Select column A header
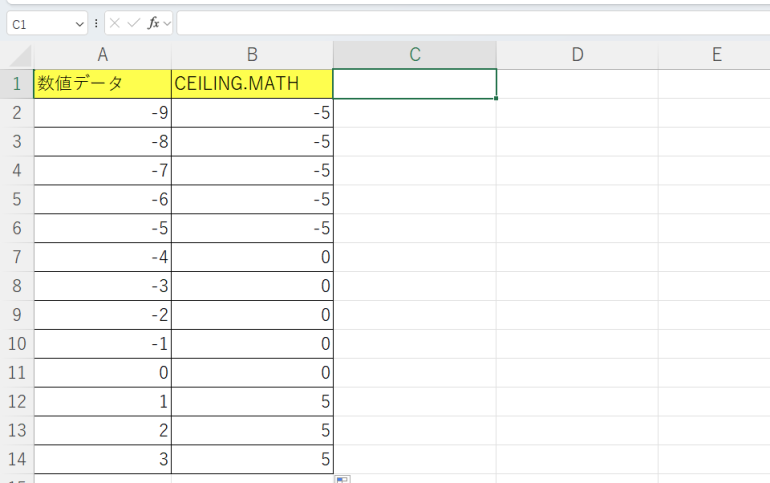Image resolution: width=770 pixels, height=483 pixels. (x=102, y=56)
